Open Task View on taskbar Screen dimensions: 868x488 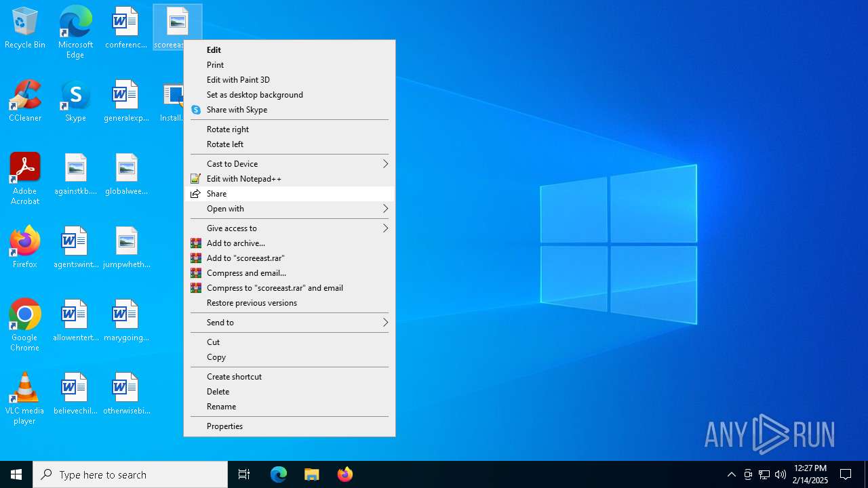click(x=244, y=474)
